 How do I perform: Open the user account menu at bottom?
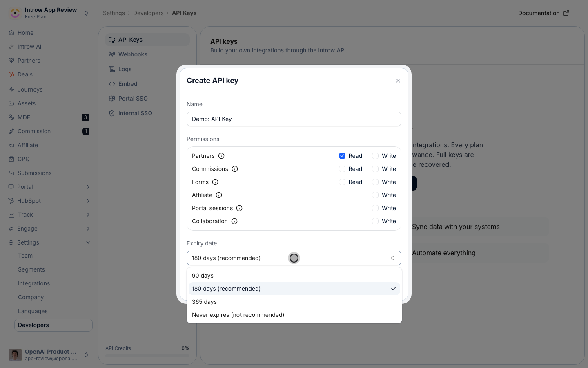[x=49, y=355]
